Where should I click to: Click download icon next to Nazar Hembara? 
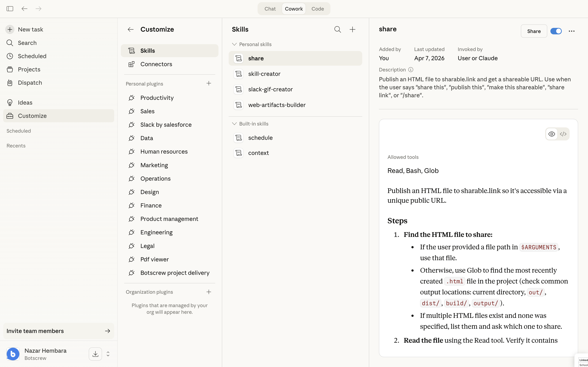(x=95, y=354)
